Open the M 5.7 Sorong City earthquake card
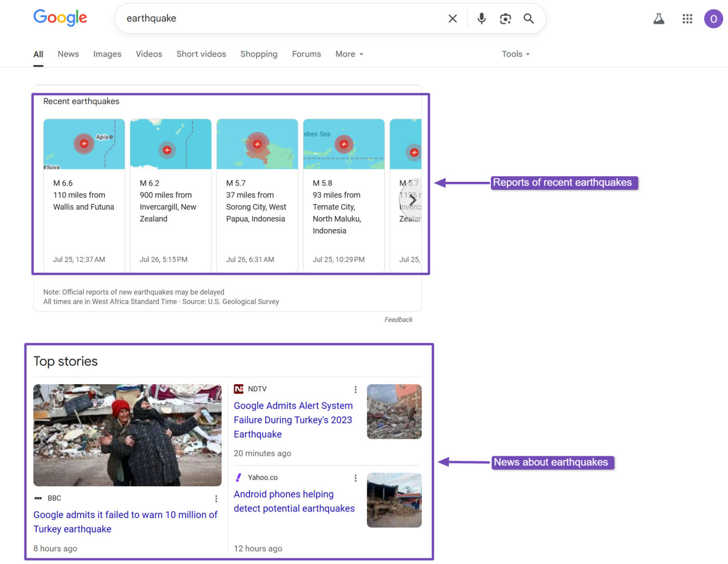728x564 pixels. click(x=257, y=195)
